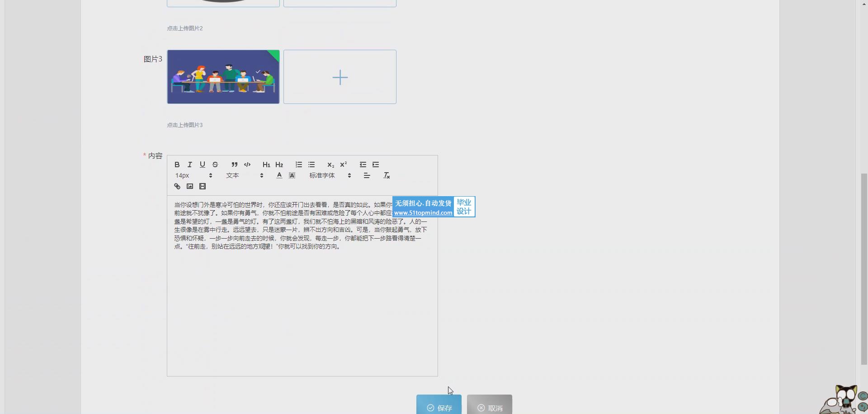This screenshot has height=414, width=868.
Task: Insert a blockquote
Action: tap(234, 165)
